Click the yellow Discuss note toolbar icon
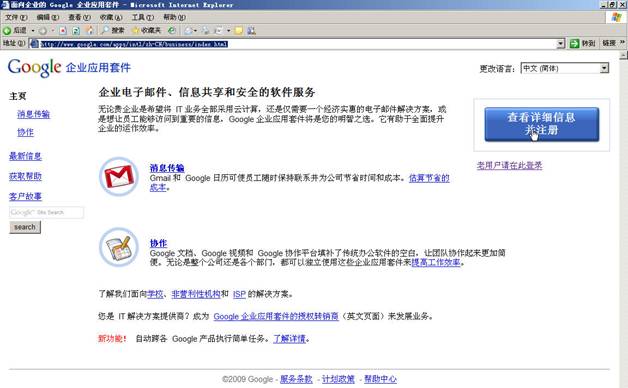 [239, 30]
